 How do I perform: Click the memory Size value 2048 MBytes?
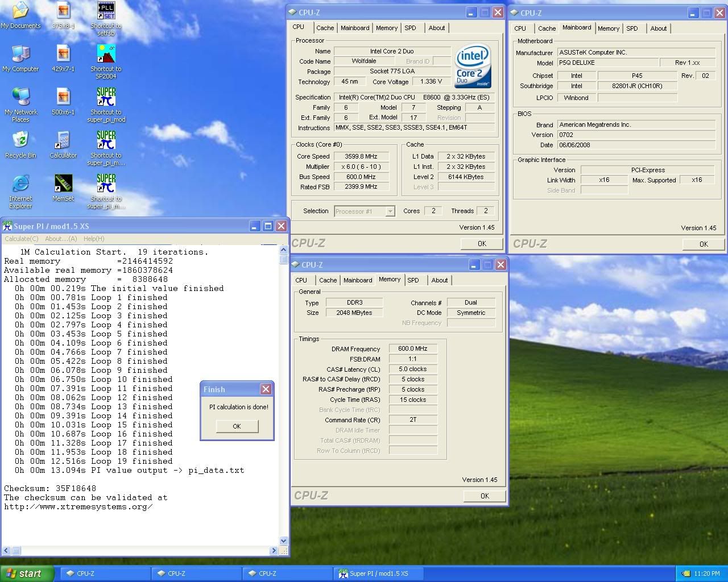354,313
